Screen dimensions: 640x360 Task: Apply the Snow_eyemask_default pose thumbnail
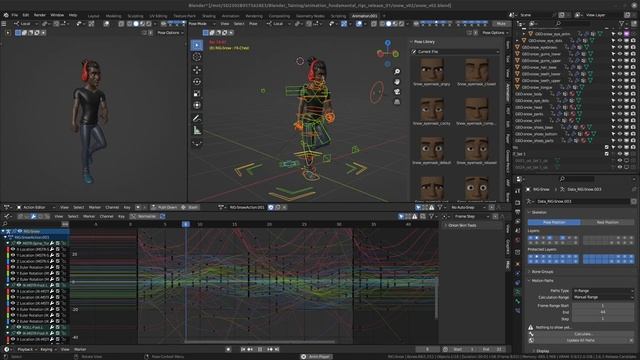(x=431, y=150)
